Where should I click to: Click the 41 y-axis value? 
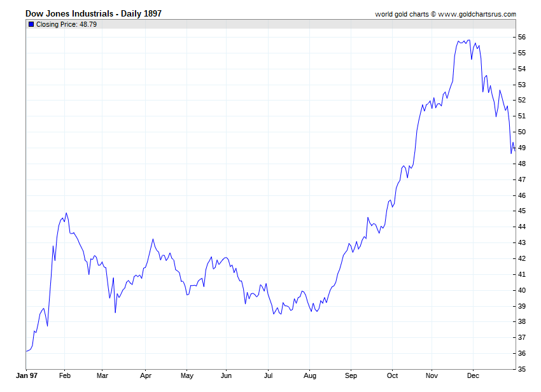point(522,274)
